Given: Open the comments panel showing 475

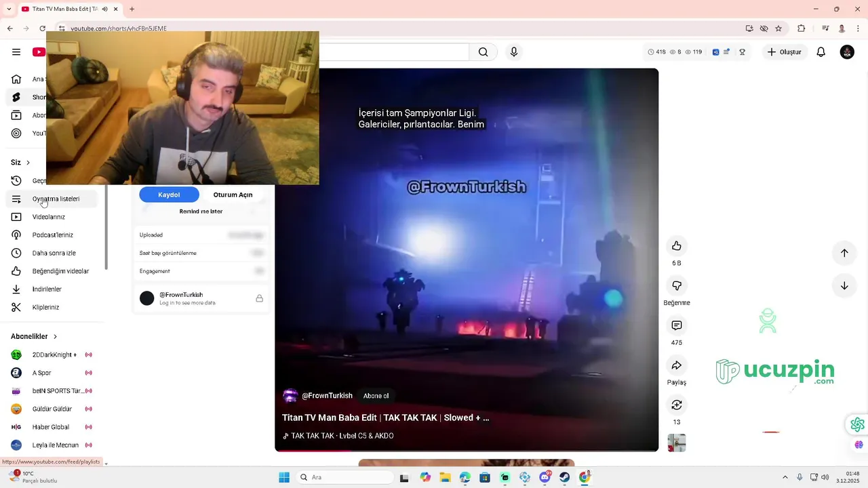Looking at the screenshot, I should [676, 325].
